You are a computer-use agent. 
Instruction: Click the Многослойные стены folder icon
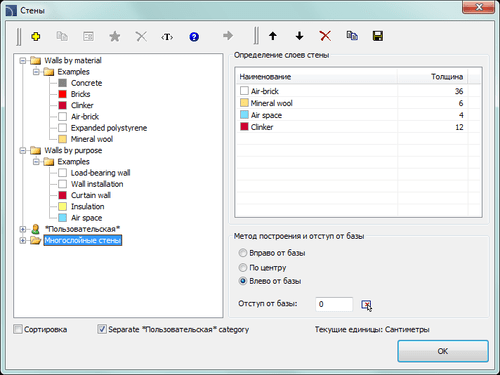click(x=35, y=240)
